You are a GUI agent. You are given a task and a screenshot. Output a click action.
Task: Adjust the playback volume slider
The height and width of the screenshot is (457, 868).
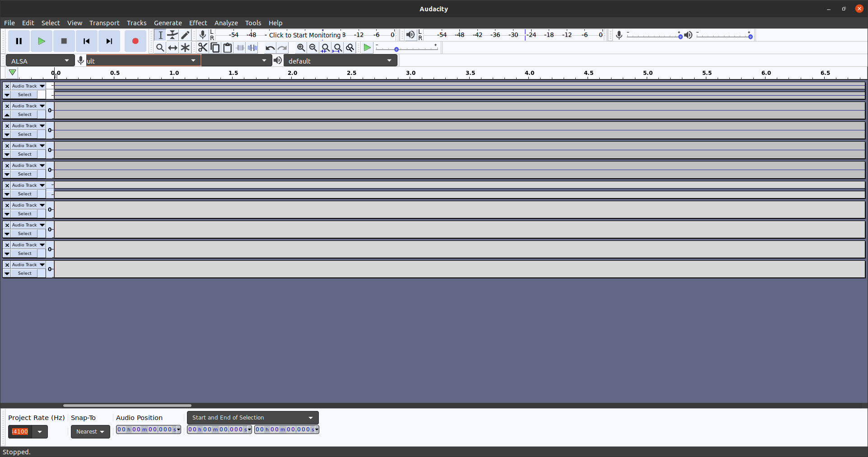point(724,35)
